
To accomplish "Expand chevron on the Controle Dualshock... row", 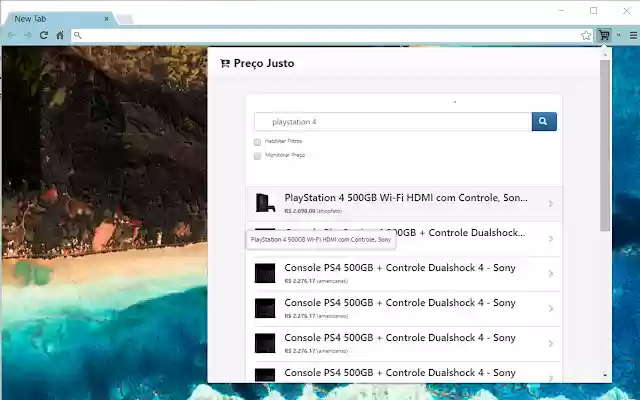I will [551, 238].
